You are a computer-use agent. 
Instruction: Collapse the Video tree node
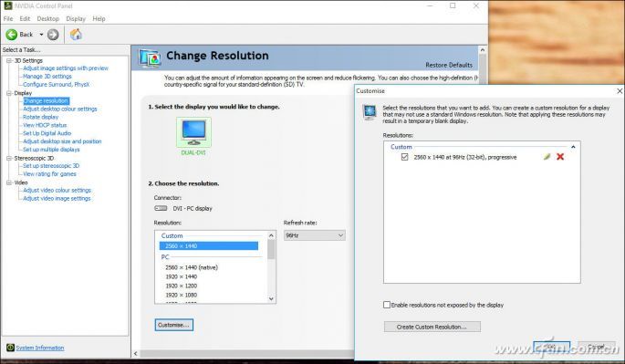[x=9, y=182]
